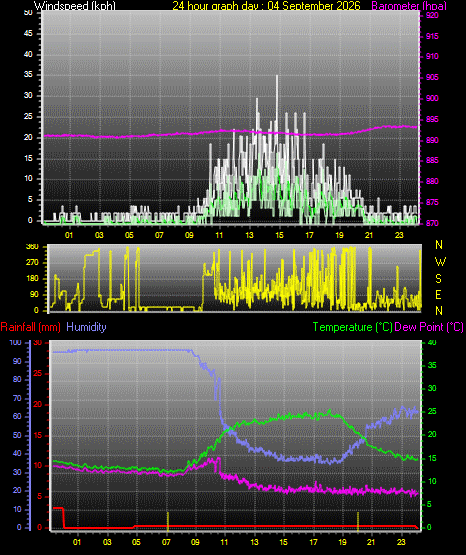Click hour 13 on the windspeed graph axis
The height and width of the screenshot is (555, 466).
249,235
